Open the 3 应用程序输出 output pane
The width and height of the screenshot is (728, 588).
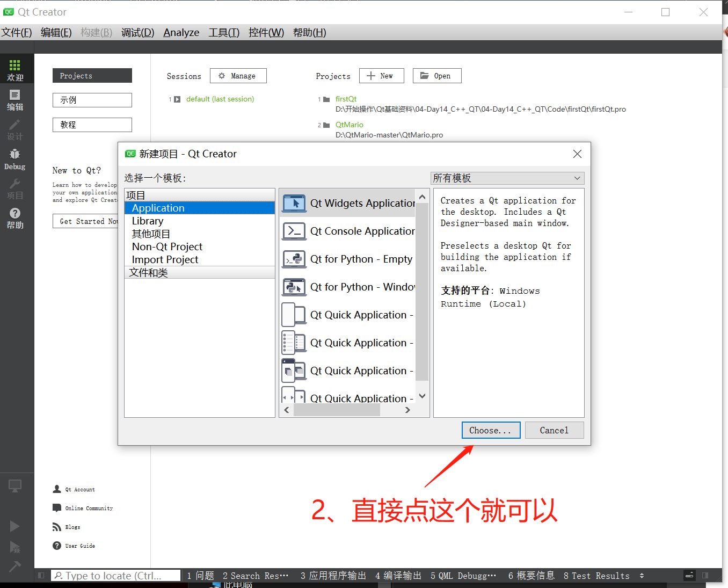click(333, 576)
